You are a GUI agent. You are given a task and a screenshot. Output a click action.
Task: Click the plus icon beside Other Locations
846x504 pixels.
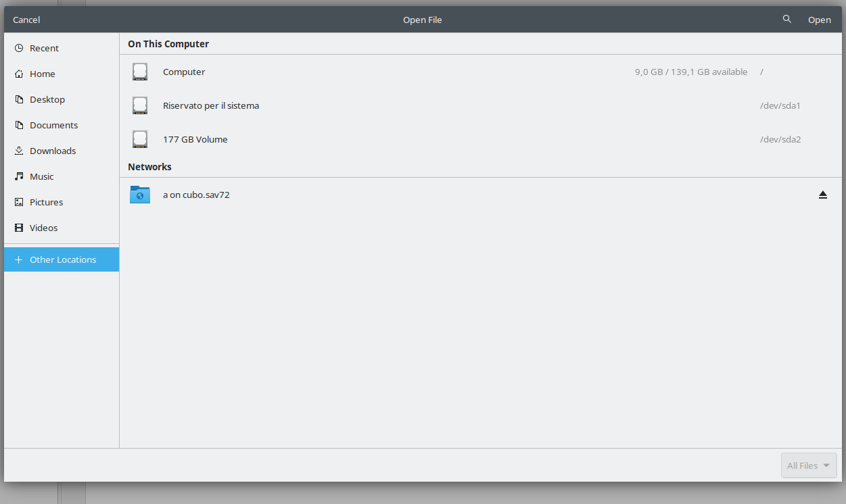19,259
